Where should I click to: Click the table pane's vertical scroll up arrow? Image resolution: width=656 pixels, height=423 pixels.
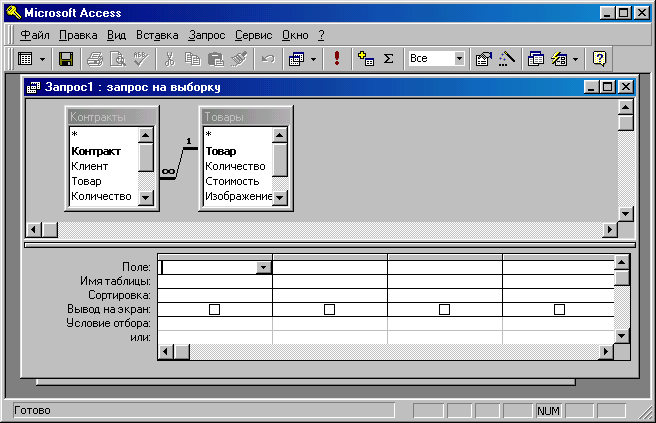point(625,108)
